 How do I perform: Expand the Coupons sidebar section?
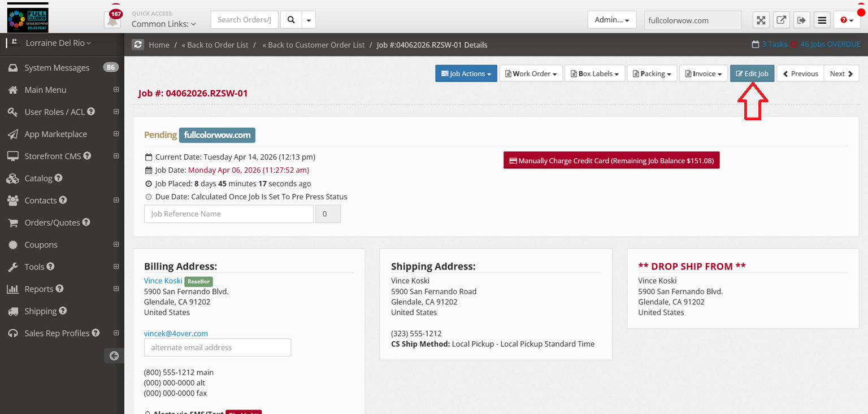(x=116, y=245)
